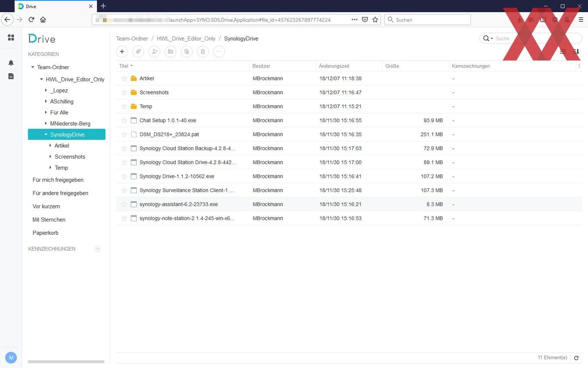The image size is (588, 368).
Task: Expand the MNiederste-Berg folder arrow
Action: click(46, 123)
